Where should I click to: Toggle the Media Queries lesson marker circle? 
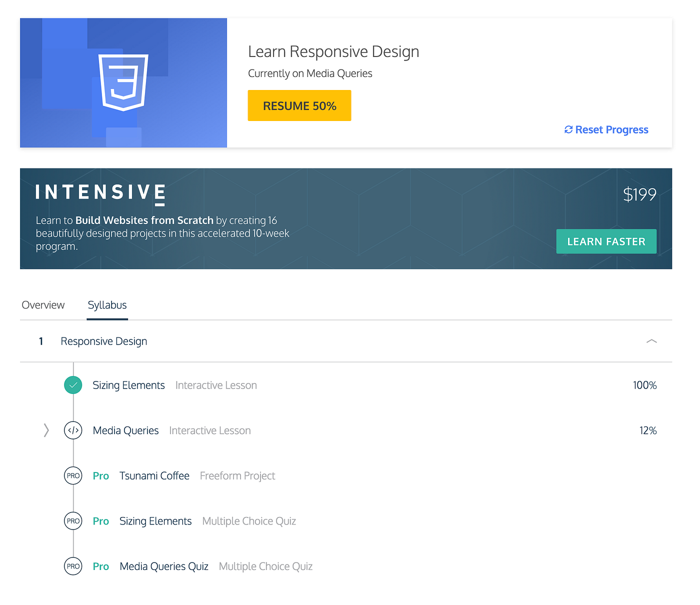pyautogui.click(x=73, y=430)
